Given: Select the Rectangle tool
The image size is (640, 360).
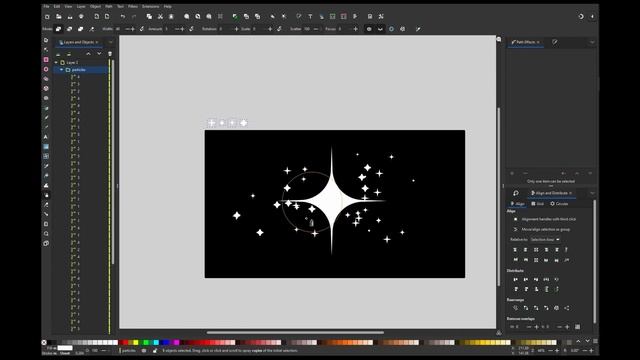Looking at the screenshot, I should coord(46,60).
